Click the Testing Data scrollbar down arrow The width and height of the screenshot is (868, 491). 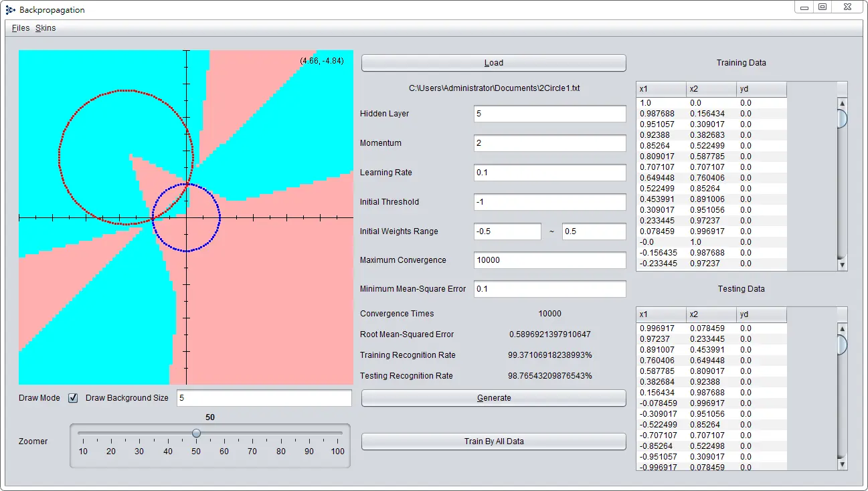point(842,464)
